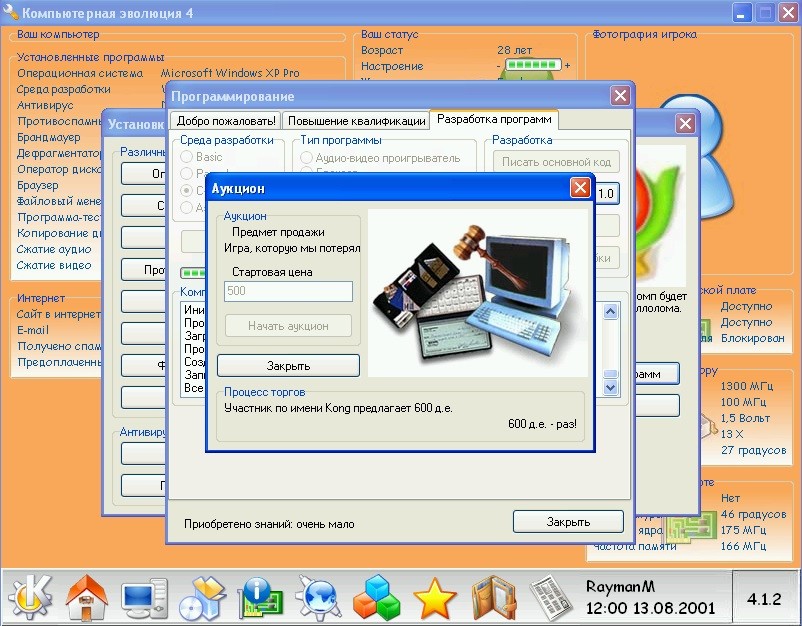Click the 46 градусов temperature value
The image size is (802, 626).
coord(753,514)
